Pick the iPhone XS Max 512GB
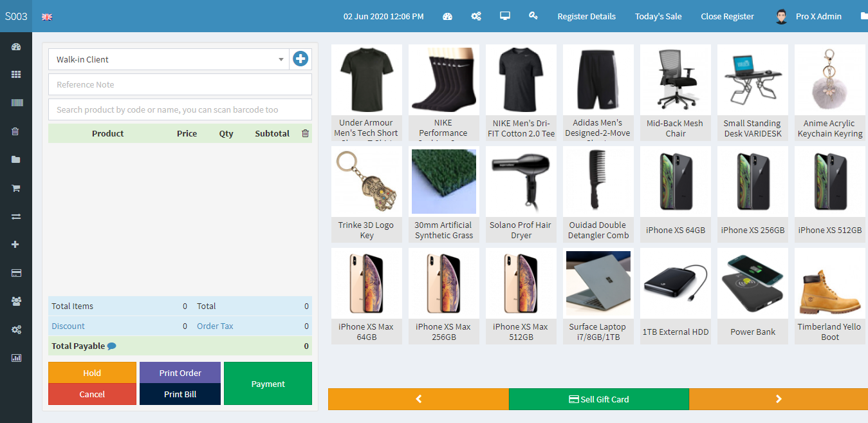 pyautogui.click(x=521, y=296)
